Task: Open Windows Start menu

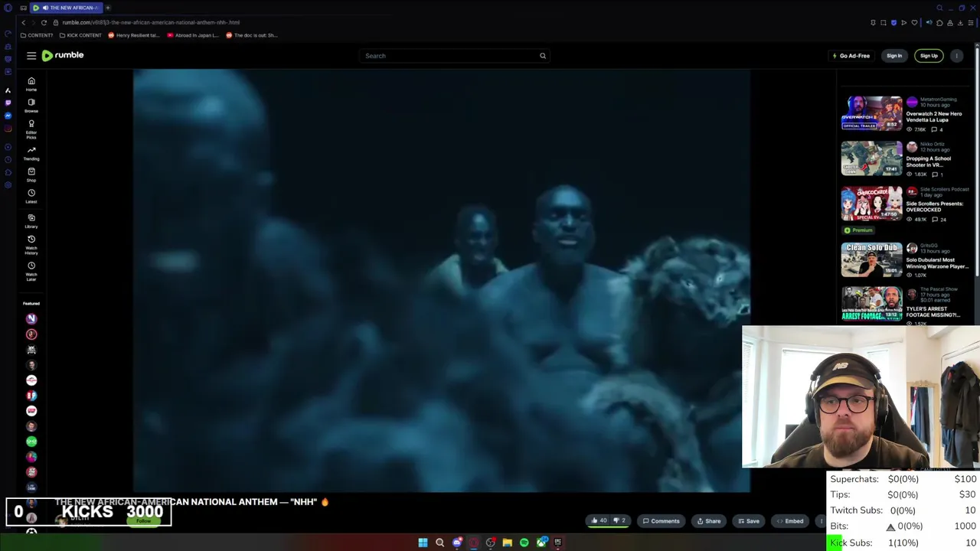Action: tap(423, 543)
